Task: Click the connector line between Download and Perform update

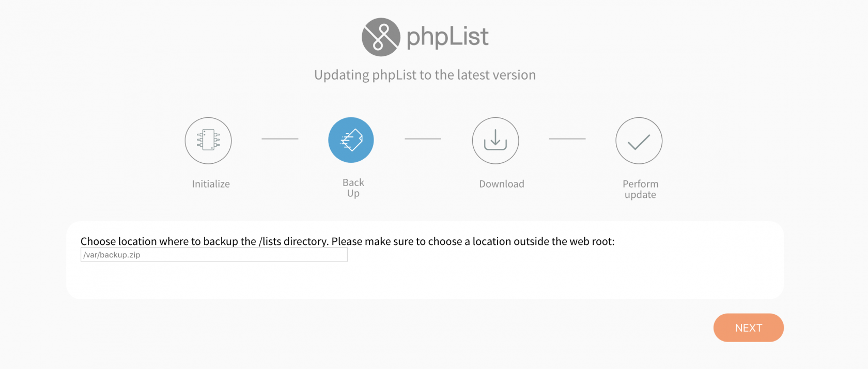Action: pos(567,139)
